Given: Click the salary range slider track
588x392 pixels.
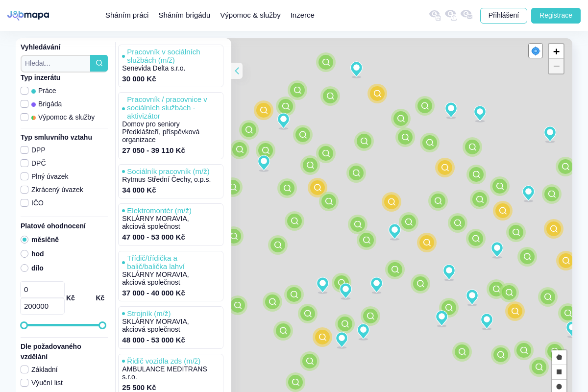Looking at the screenshot, I should click(63, 325).
